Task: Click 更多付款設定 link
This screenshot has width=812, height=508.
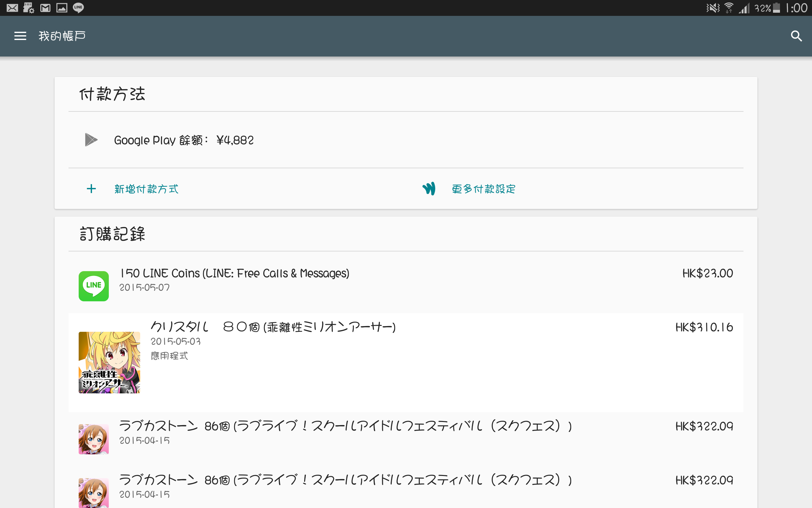Action: (483, 189)
